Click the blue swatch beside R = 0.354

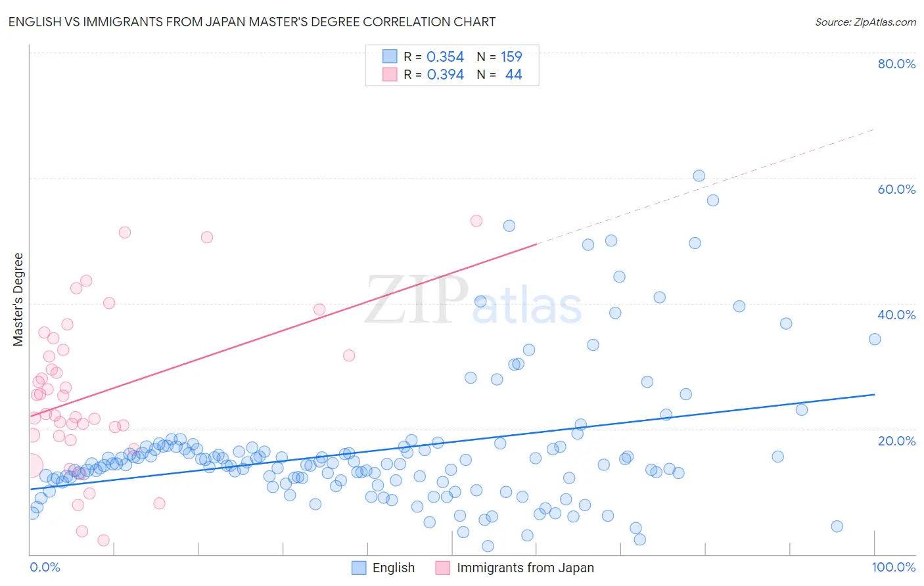coord(390,56)
